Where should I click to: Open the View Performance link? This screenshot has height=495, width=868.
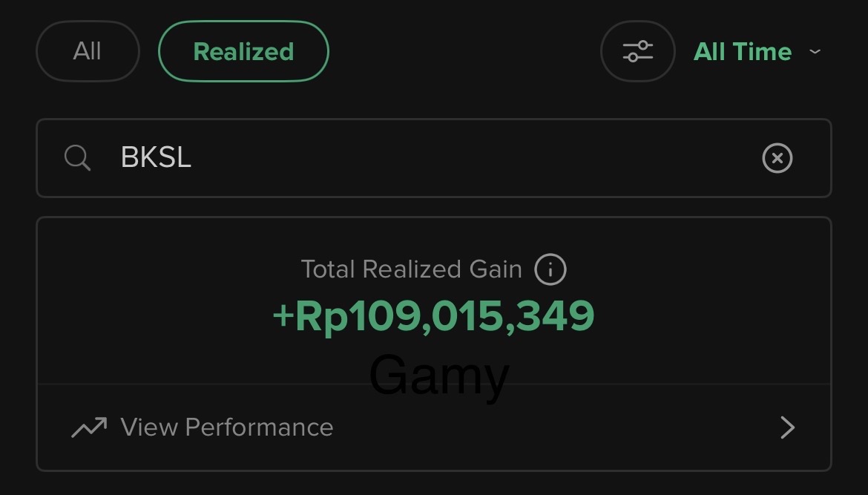(226, 427)
